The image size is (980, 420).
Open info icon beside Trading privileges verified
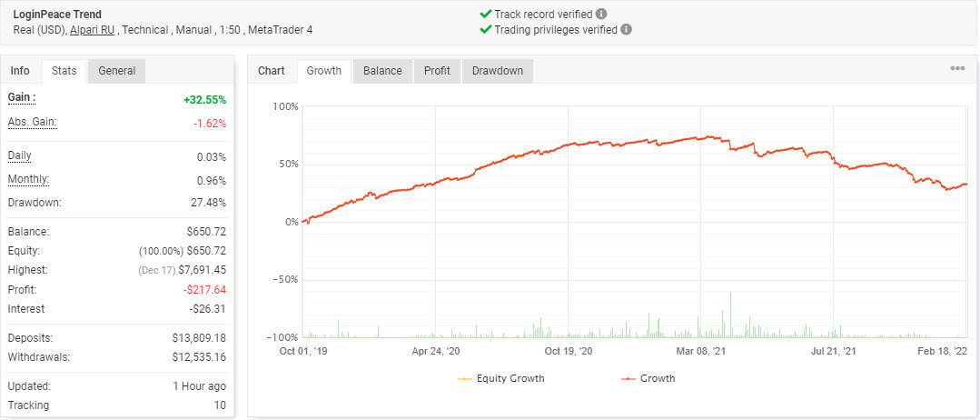click(x=627, y=29)
